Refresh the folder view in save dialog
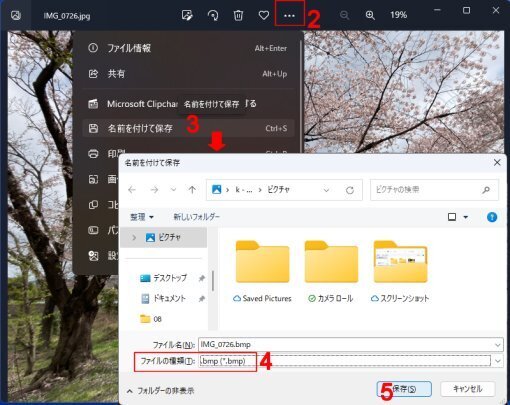 point(350,190)
